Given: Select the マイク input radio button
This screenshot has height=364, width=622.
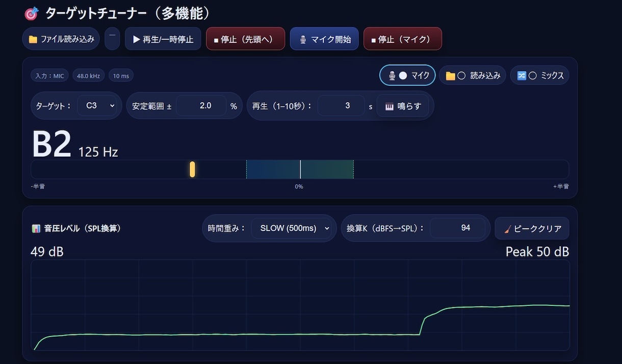Looking at the screenshot, I should (x=403, y=75).
